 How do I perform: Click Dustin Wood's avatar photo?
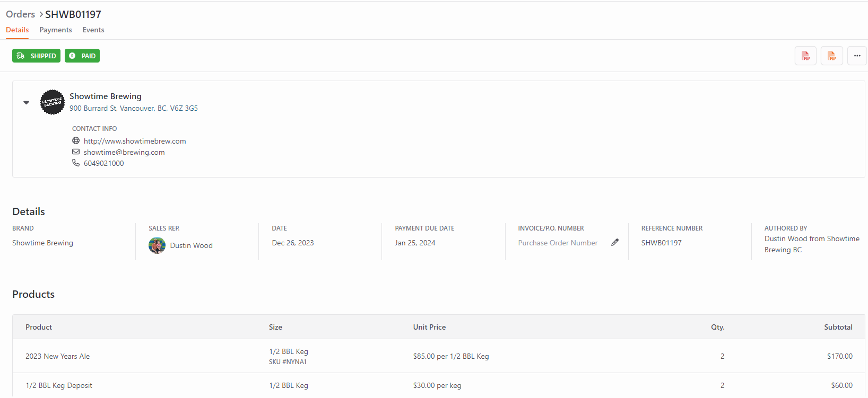click(157, 245)
